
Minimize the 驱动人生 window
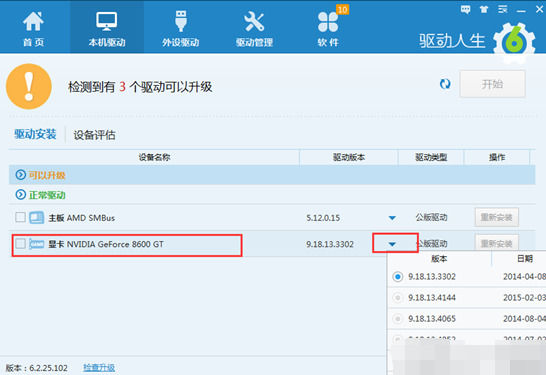click(x=521, y=10)
